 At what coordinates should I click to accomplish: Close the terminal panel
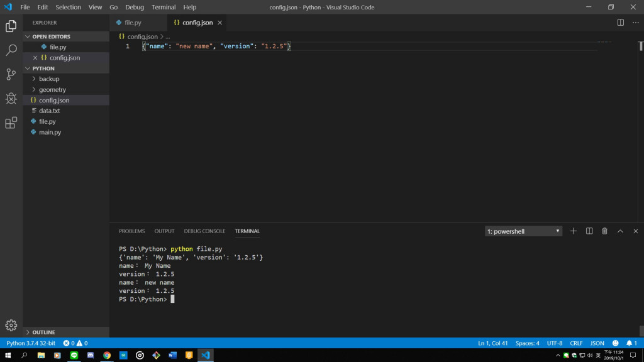click(x=635, y=231)
